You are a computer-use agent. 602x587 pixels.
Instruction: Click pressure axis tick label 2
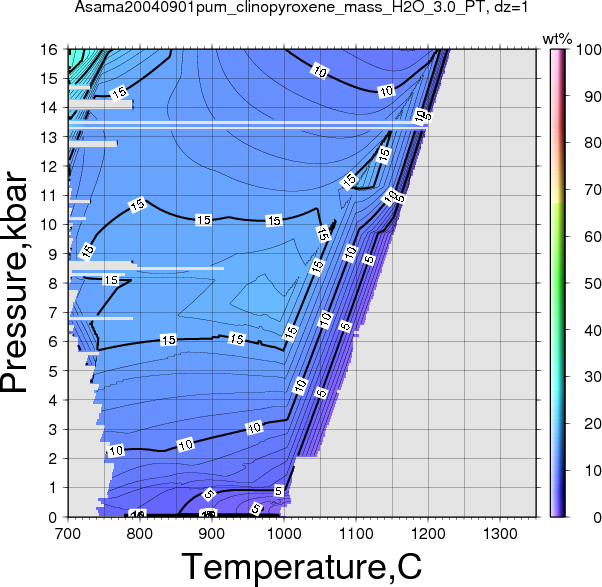pos(53,459)
